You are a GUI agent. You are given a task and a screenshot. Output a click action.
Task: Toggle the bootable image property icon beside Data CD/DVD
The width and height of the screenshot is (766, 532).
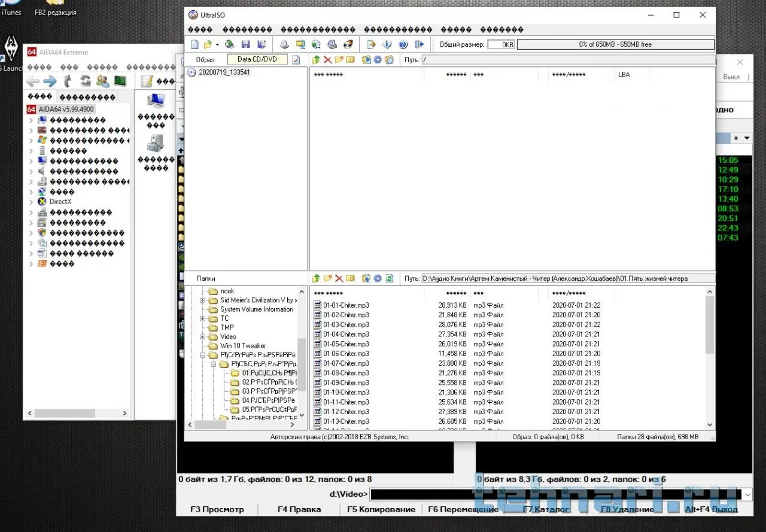click(296, 59)
